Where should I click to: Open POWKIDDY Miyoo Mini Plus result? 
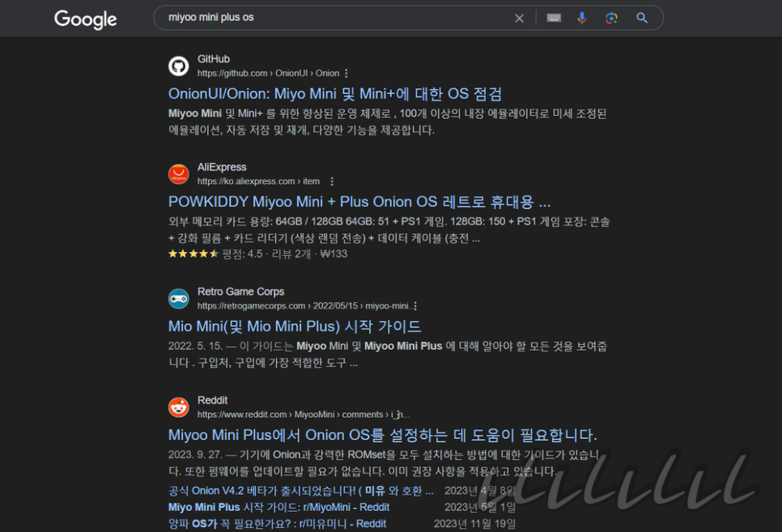[359, 202]
